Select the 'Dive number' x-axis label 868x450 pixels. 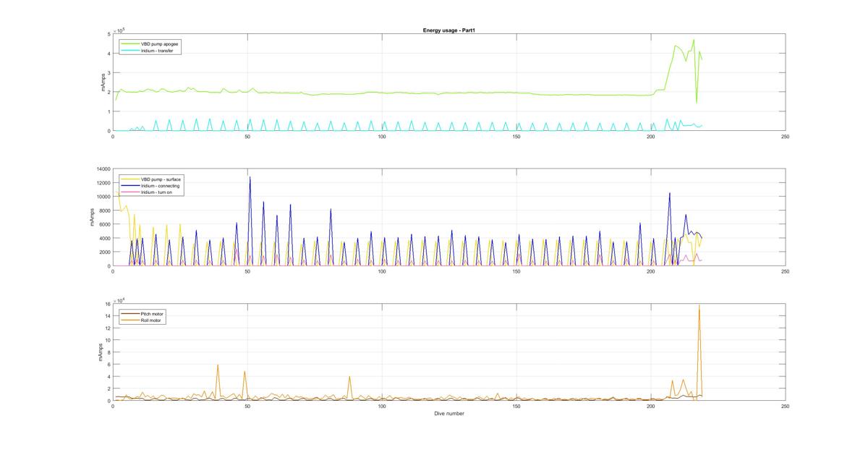point(449,414)
